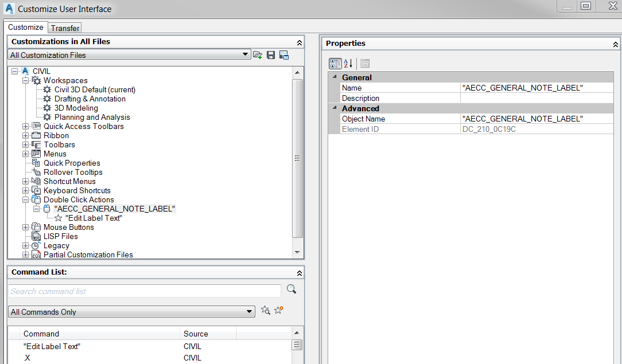Screen dimensions: 622x364
Task: Click the tree view scroll down arrow
Action: [297, 252]
